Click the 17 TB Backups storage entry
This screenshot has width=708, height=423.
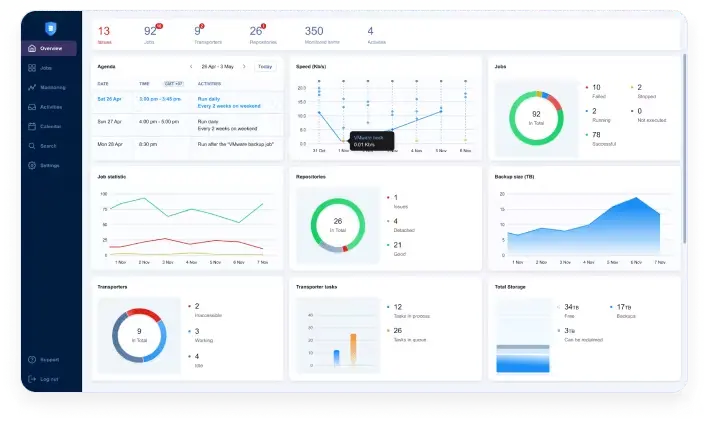(623, 311)
